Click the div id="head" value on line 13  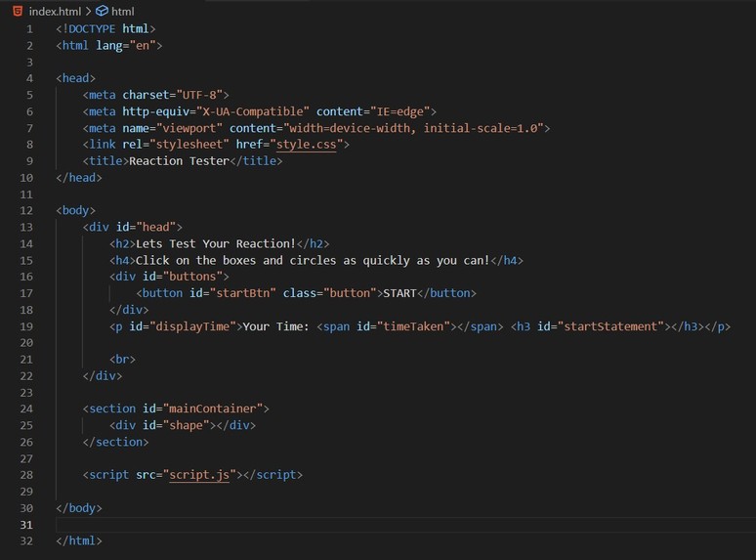coord(155,227)
